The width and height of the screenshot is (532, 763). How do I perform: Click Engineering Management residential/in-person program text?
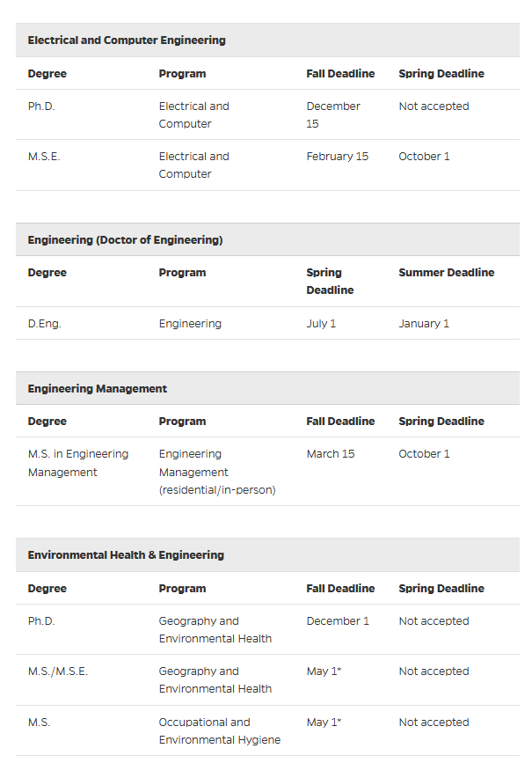click(216, 472)
